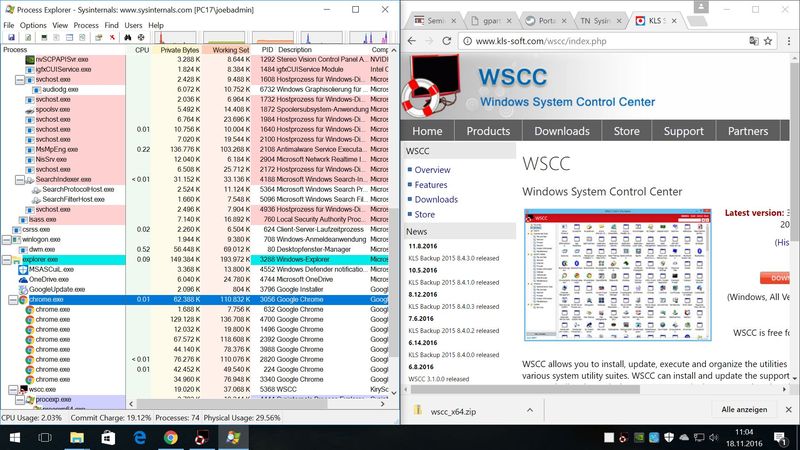Select the OneDrive.exe process row
This screenshot has height=450, width=800.
point(194,280)
